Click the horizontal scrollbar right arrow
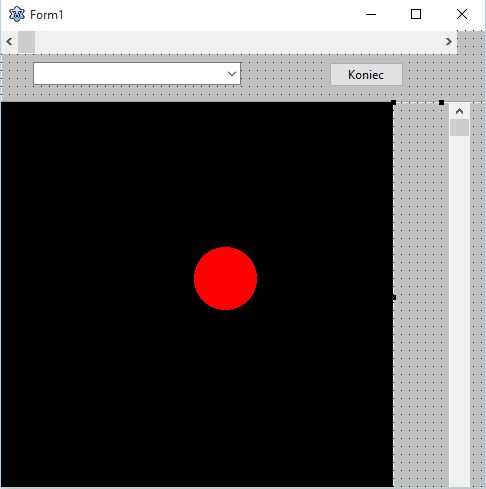This screenshot has width=486, height=489. 449,42
